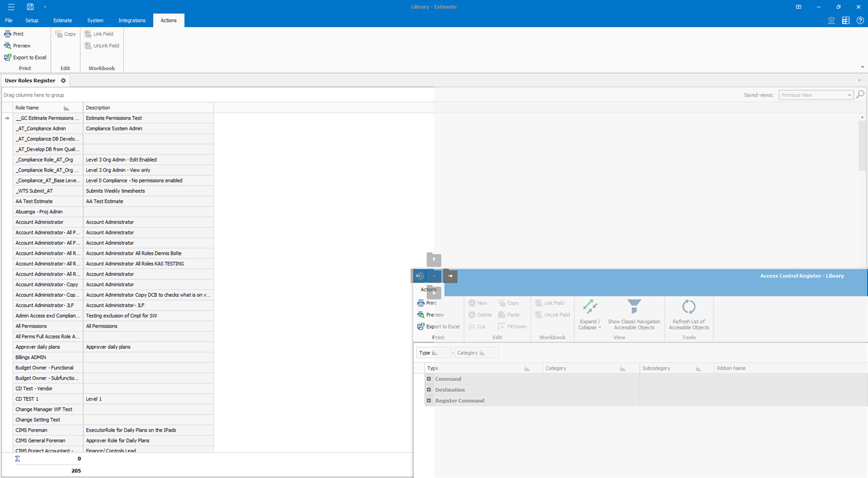Close the User Roles Register tab
This screenshot has width=868, height=478.
click(x=64, y=80)
